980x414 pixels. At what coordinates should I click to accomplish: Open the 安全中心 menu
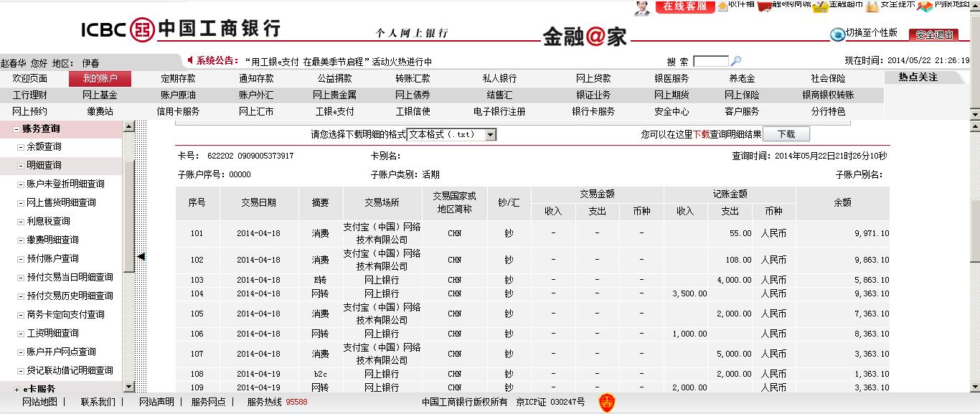[672, 111]
